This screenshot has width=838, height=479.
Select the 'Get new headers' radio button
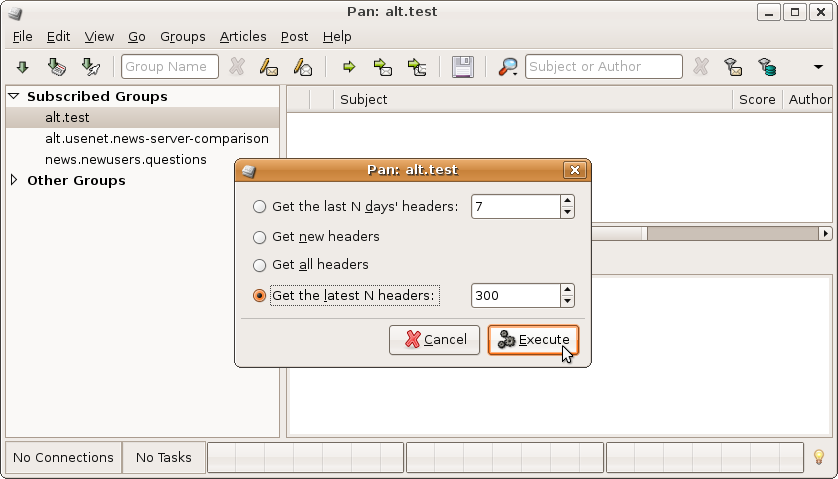point(260,237)
